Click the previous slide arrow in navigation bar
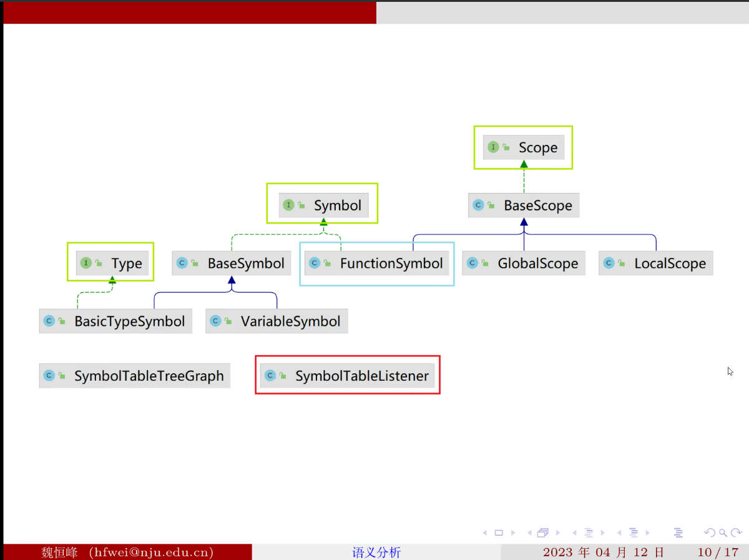The height and width of the screenshot is (560, 749). pos(485,533)
